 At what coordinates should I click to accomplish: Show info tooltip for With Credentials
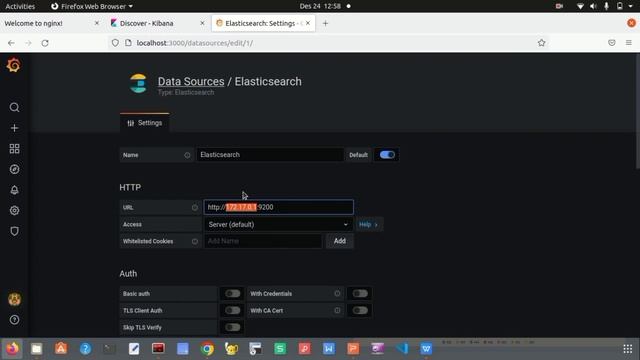(x=337, y=293)
